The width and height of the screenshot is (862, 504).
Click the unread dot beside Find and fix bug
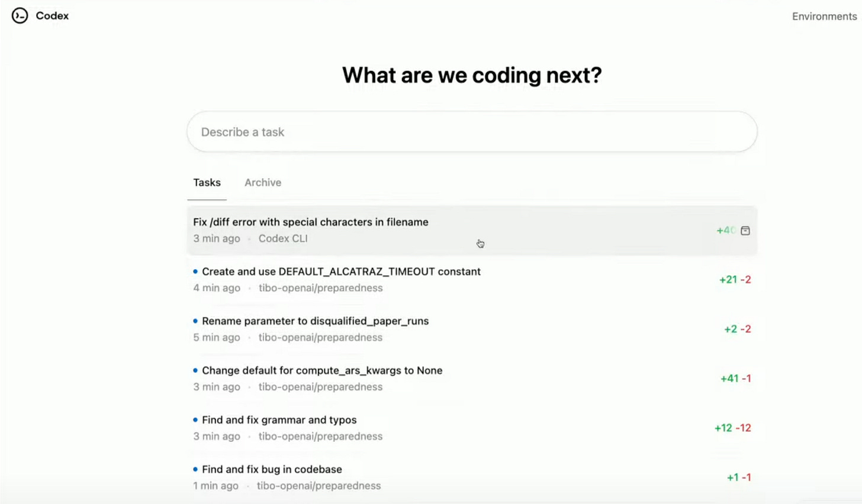point(195,469)
